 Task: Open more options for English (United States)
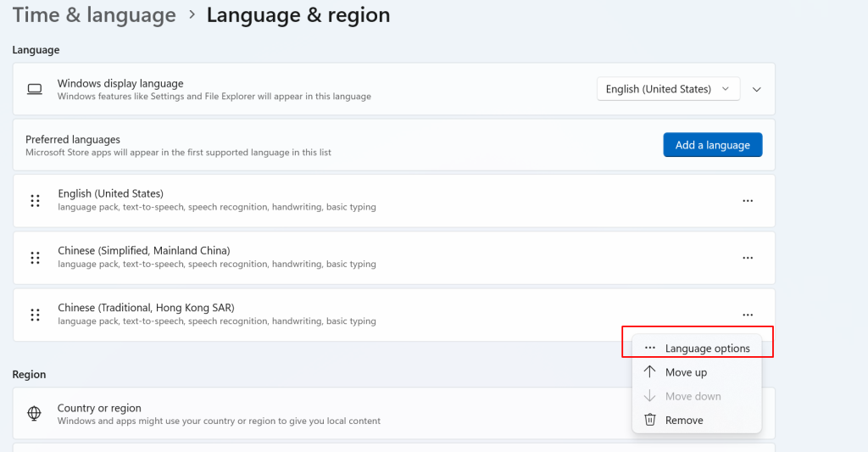[x=747, y=201]
